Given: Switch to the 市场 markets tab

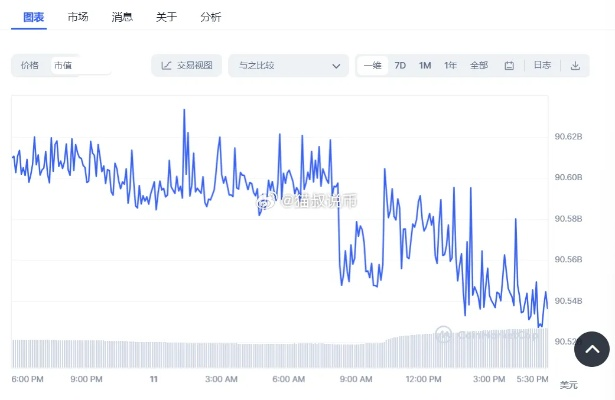Looking at the screenshot, I should coord(77,17).
